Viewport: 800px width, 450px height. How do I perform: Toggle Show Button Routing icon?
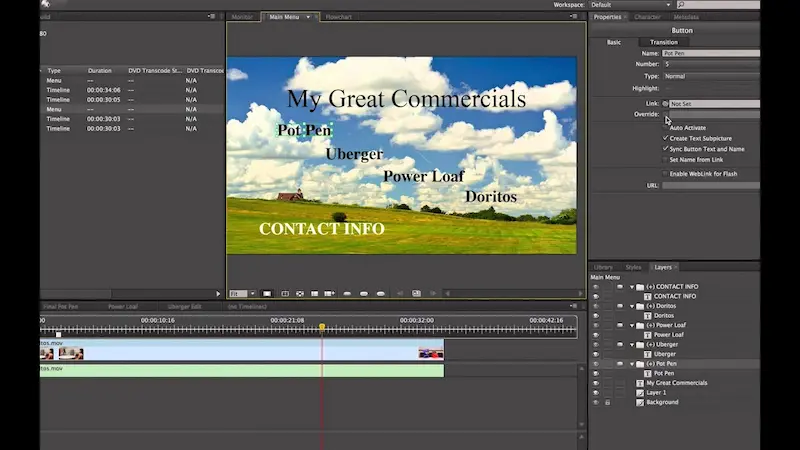pyautogui.click(x=300, y=293)
